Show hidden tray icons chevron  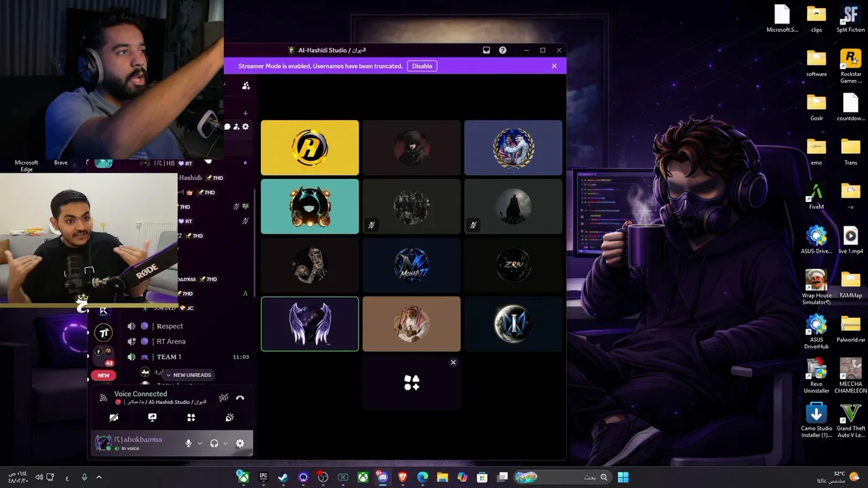pos(99,477)
